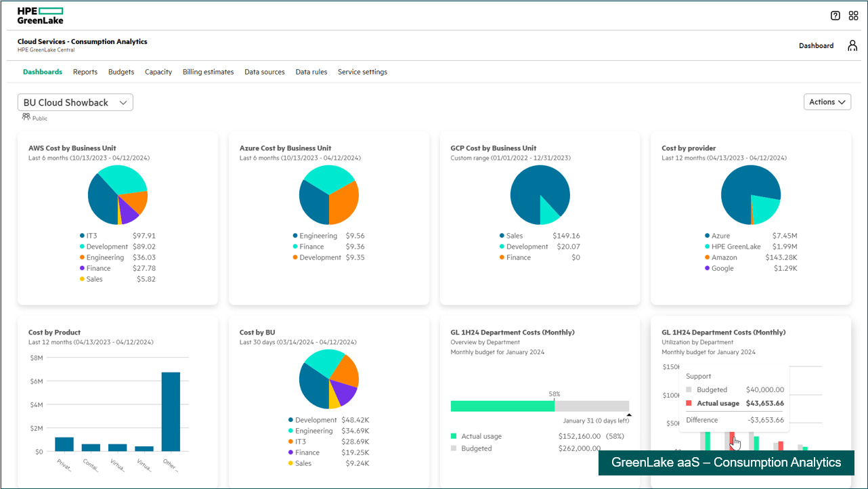Click the $43,653.66 actual usage tooltip value
The image size is (868, 489).
coord(764,403)
